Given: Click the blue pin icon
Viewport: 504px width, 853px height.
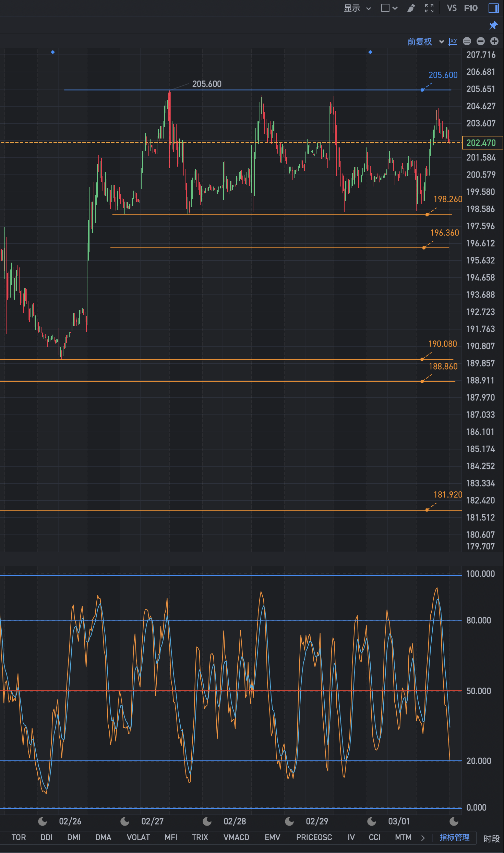Looking at the screenshot, I should [x=493, y=25].
